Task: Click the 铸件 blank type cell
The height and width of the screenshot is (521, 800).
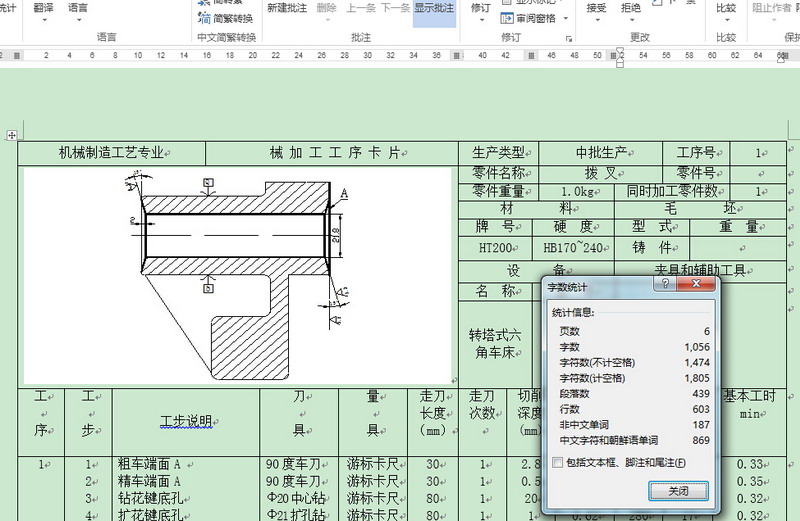Action: [x=652, y=247]
